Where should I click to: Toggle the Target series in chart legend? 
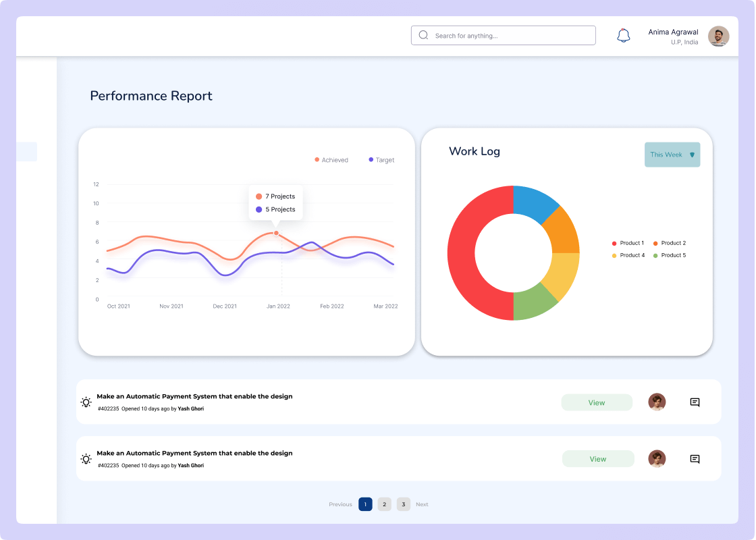point(381,160)
